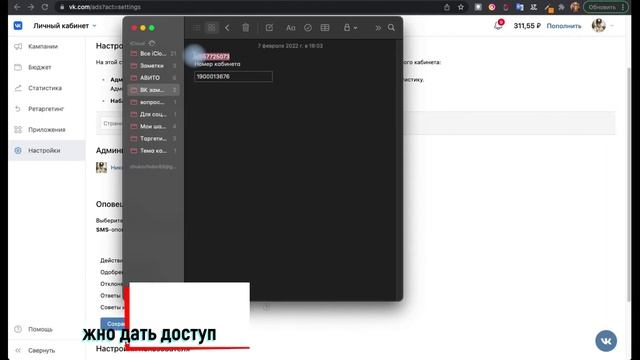Select the 'вопрос...' folder in Notes
The height and width of the screenshot is (360, 640).
[x=153, y=102]
